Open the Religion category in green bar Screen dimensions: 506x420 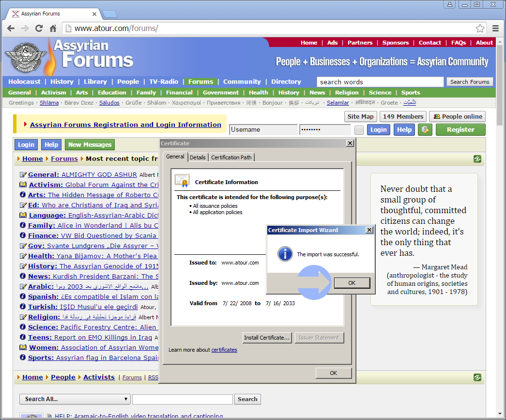point(347,93)
